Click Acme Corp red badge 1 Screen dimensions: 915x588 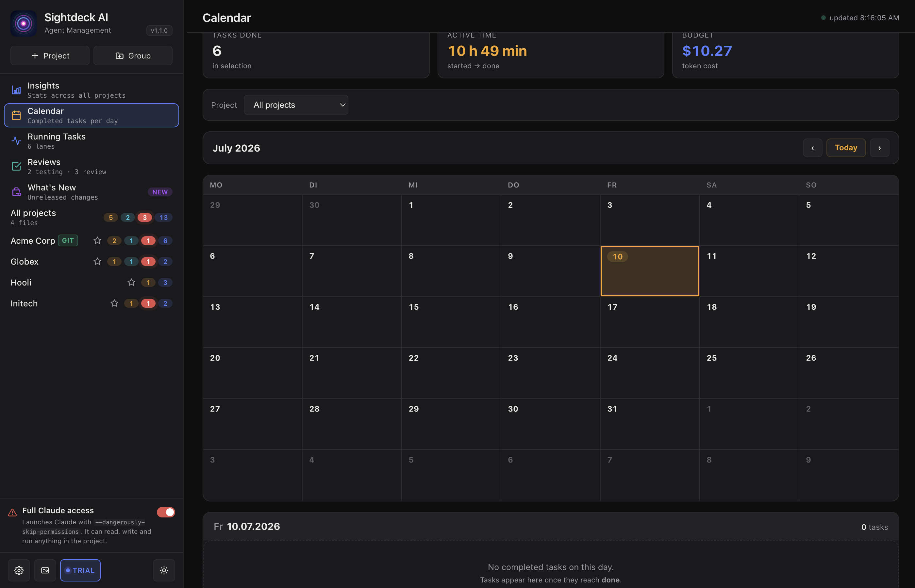point(148,240)
